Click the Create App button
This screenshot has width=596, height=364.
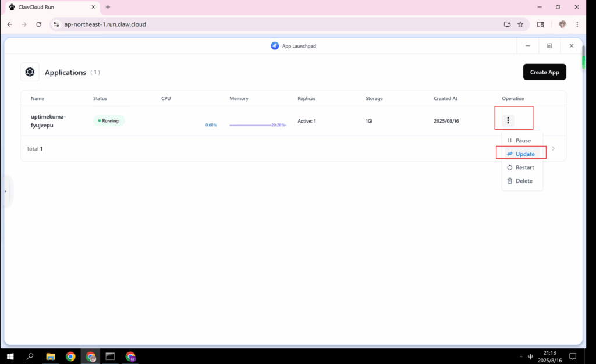click(x=544, y=72)
